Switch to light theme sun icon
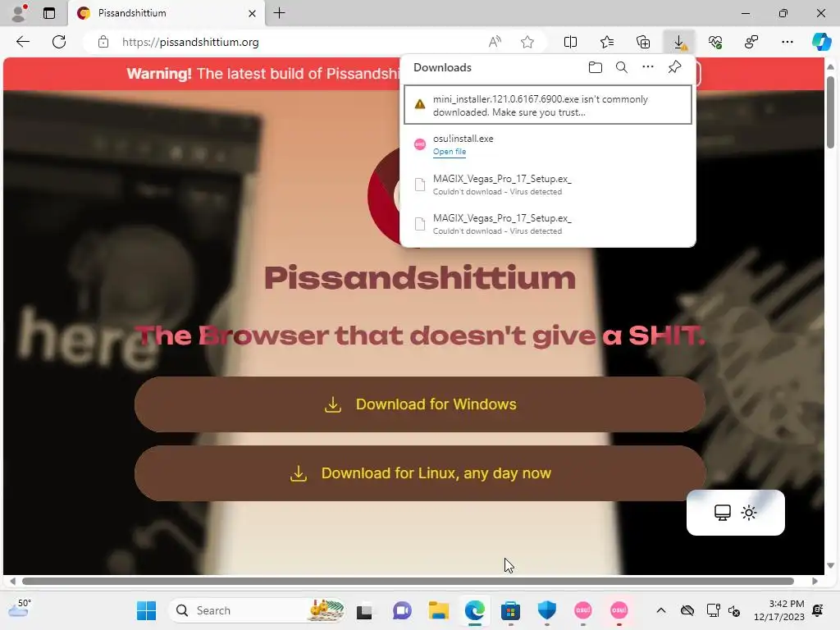 click(x=749, y=513)
